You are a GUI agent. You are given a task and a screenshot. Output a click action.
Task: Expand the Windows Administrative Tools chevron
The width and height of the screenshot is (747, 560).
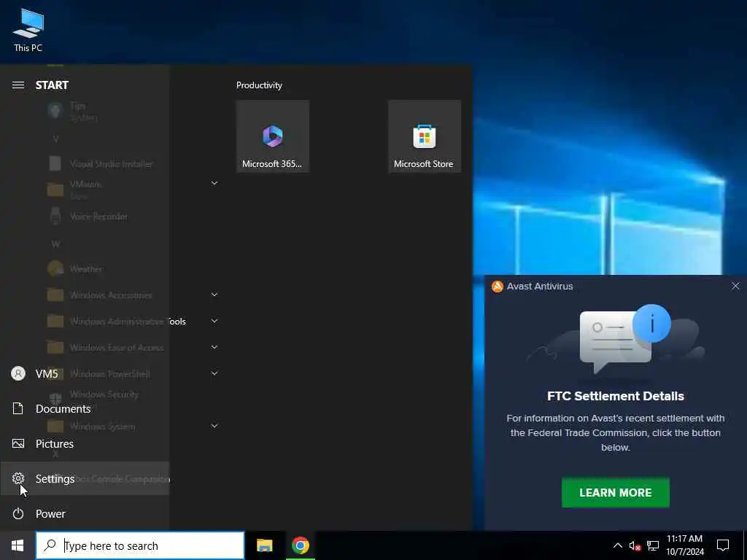(214, 321)
